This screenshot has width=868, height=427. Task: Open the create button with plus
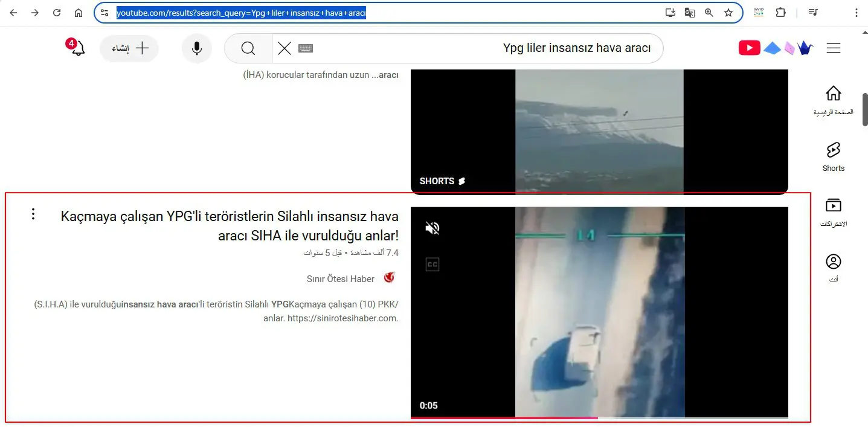tap(129, 48)
